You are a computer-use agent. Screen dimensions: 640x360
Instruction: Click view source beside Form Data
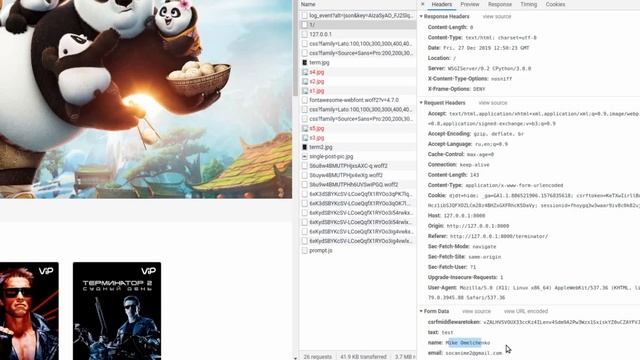476,311
